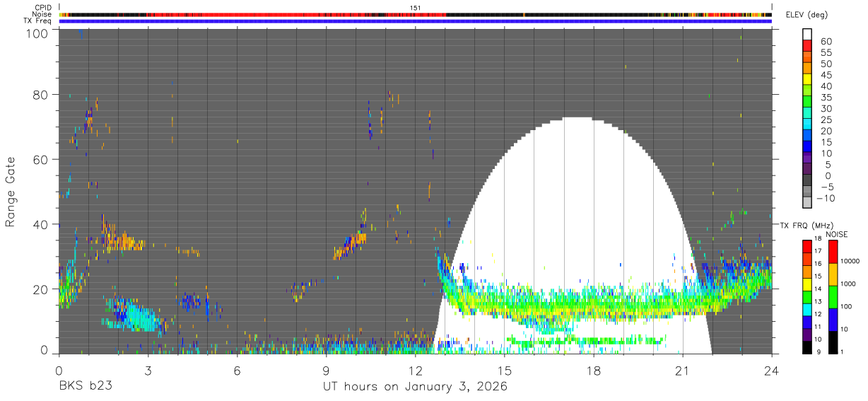Select the yellow segment of the NOISE color bar
The height and width of the screenshot is (401, 868).
point(833,274)
